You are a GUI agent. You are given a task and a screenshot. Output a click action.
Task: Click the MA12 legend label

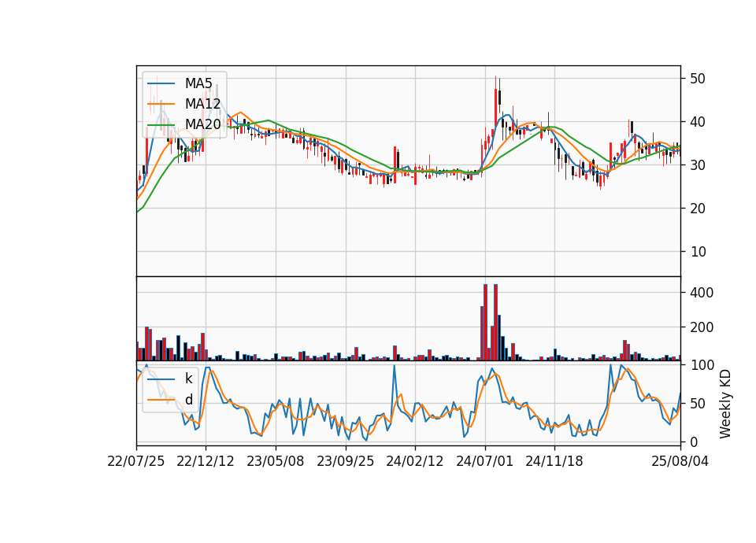202,104
